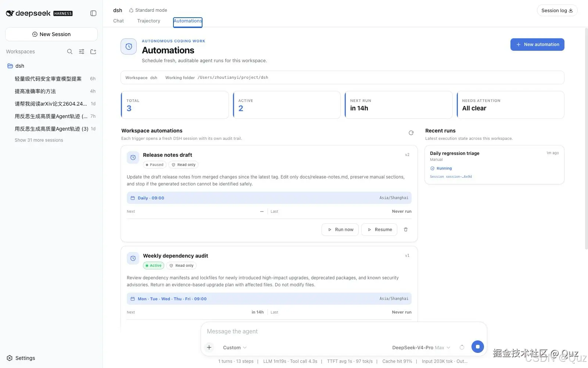Click the plus attach icon in message box

(x=209, y=347)
